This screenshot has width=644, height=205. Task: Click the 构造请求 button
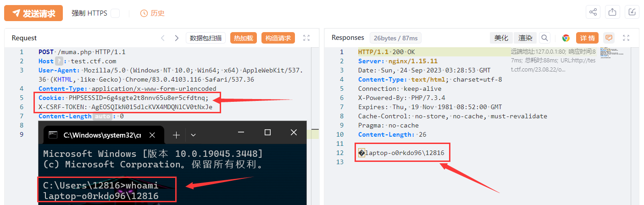pos(278,38)
